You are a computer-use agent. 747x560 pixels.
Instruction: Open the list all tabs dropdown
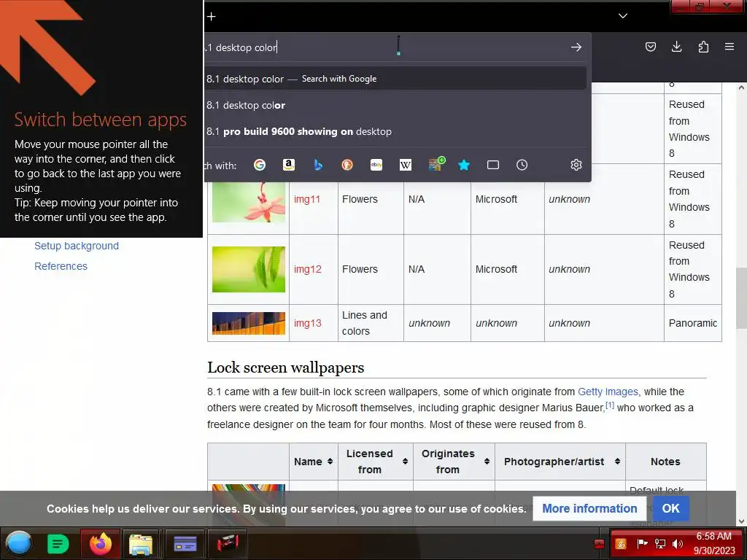[x=623, y=16]
